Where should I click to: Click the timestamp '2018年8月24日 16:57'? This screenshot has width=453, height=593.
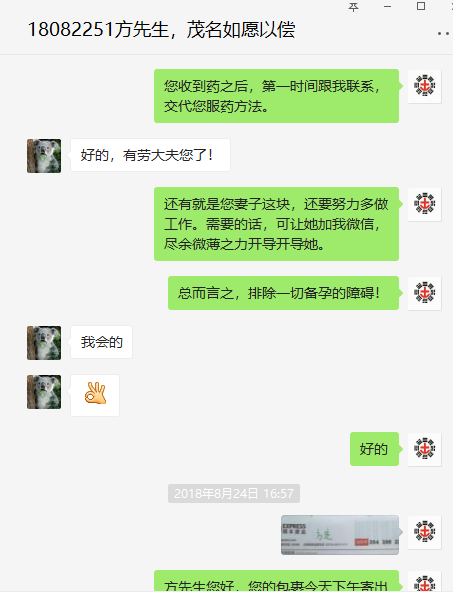234,494
